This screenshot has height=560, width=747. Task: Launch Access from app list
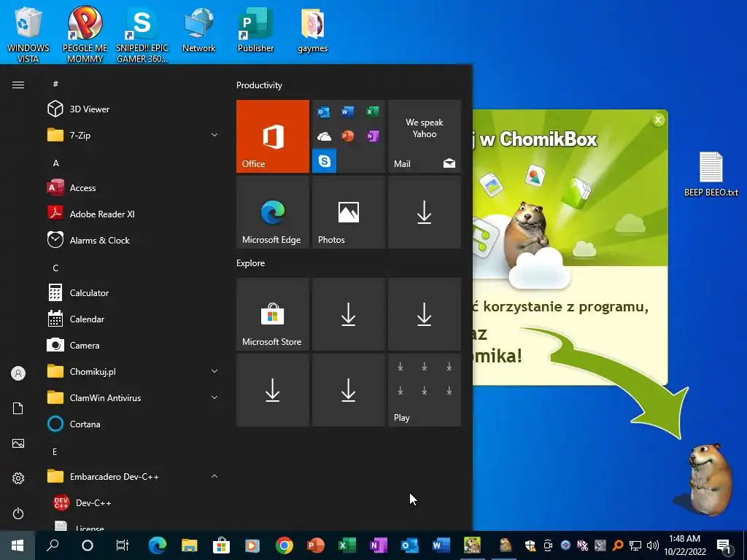tap(82, 187)
